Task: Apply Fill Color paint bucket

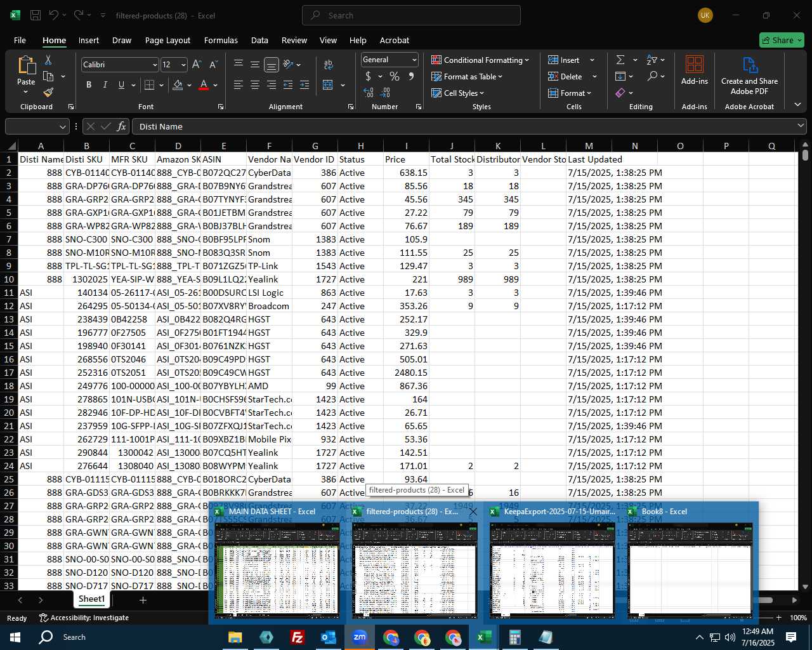Action: click(x=178, y=85)
